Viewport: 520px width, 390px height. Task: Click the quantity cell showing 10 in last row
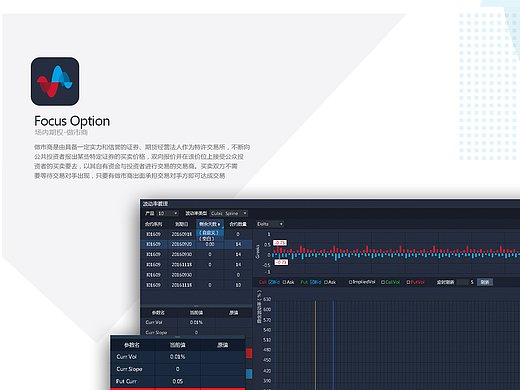click(x=238, y=285)
